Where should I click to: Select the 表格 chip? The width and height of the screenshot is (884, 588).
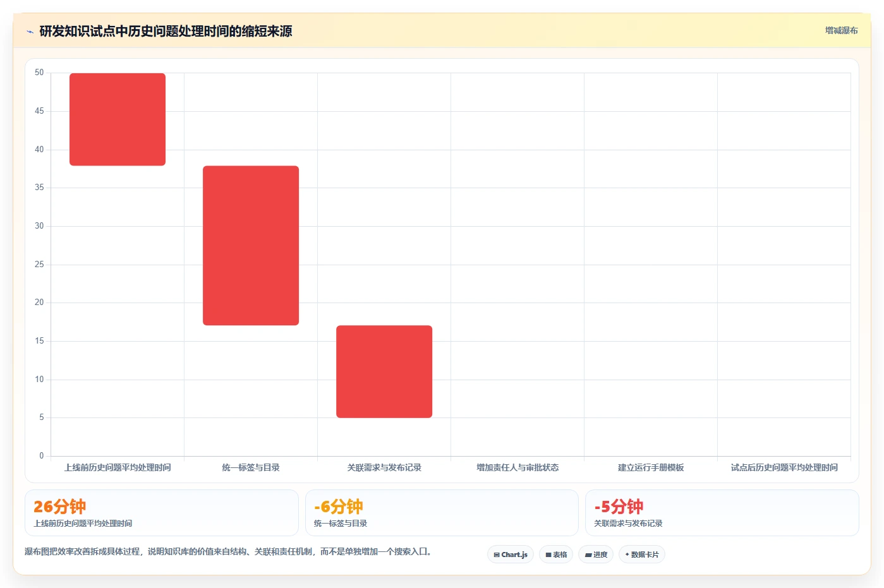click(556, 555)
